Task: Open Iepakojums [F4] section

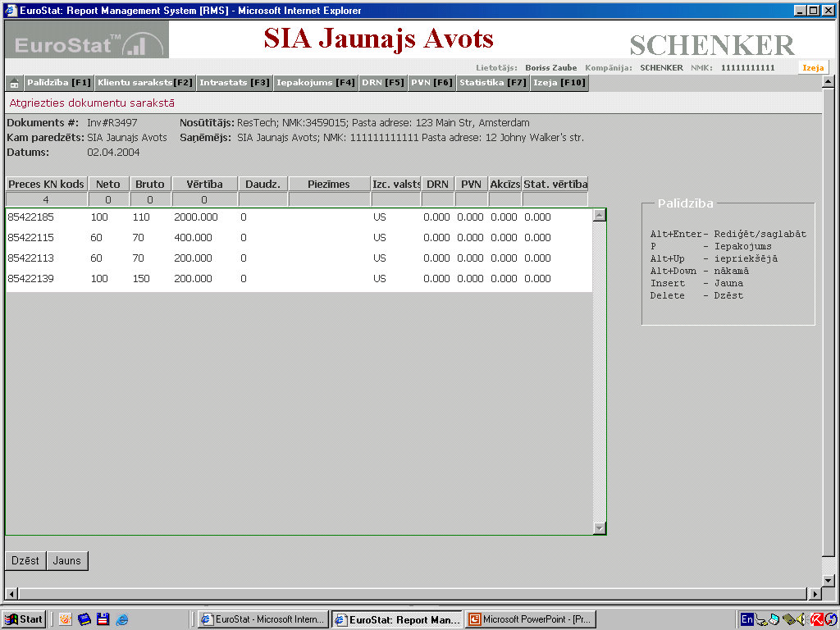Action: click(x=316, y=83)
